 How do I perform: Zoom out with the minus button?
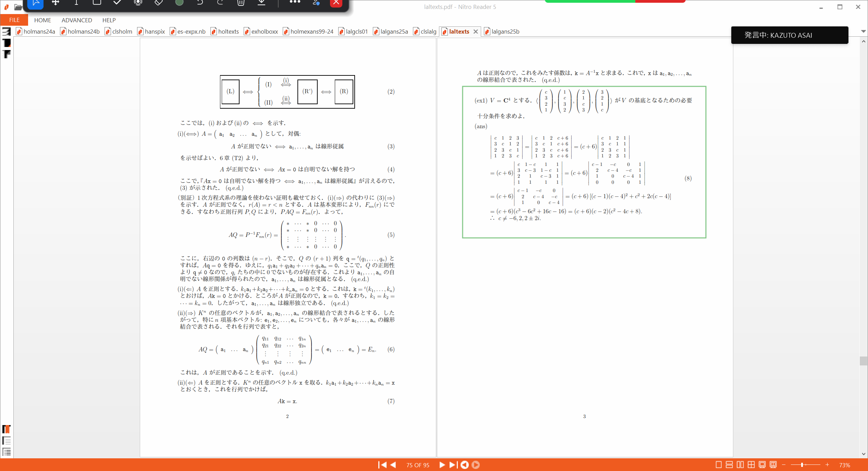click(784, 465)
